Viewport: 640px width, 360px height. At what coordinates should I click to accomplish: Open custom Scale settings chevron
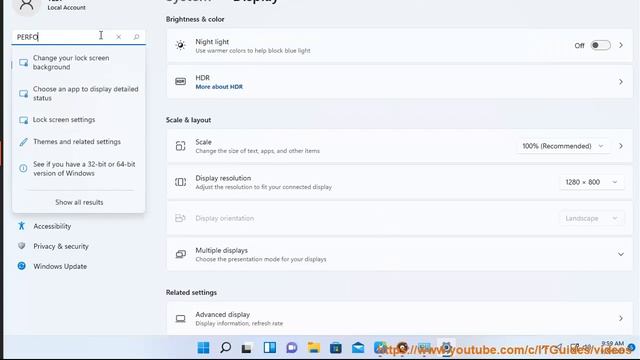click(x=621, y=146)
